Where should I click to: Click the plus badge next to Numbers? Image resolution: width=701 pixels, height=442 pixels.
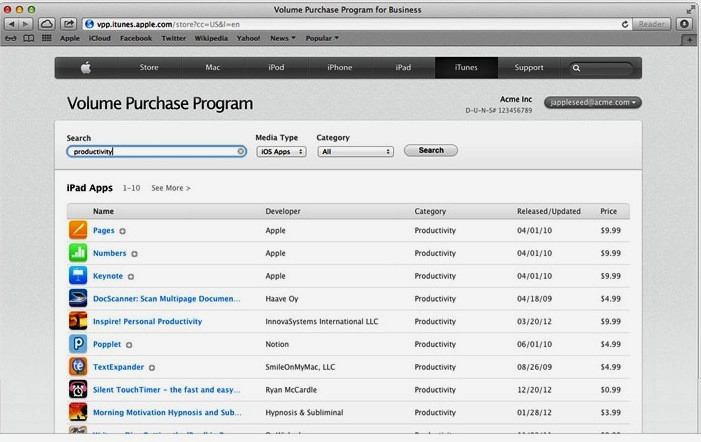pos(134,254)
